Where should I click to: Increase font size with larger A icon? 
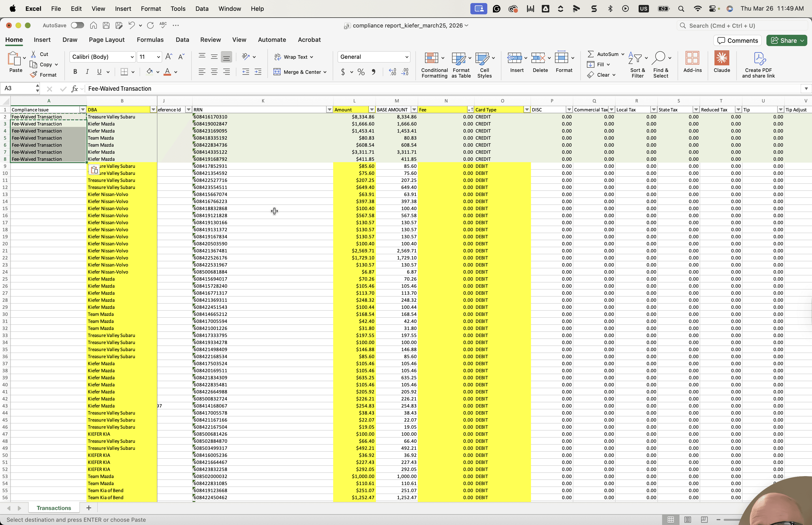click(x=169, y=57)
